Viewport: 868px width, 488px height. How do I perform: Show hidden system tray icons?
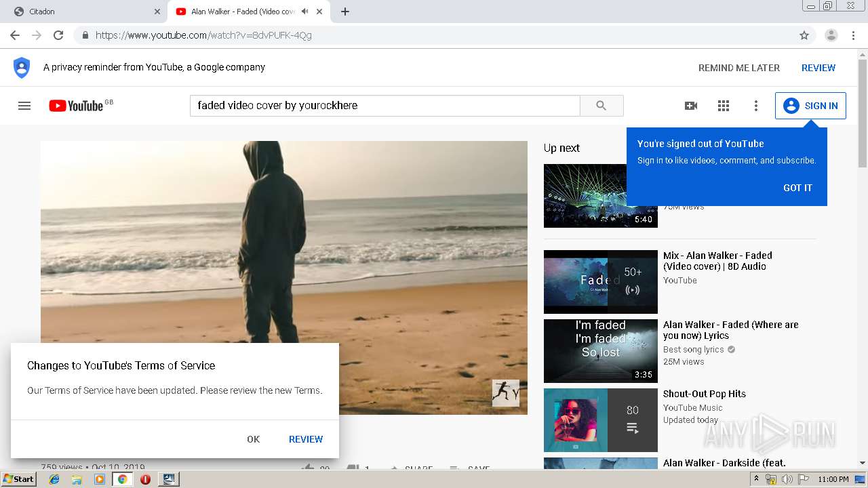756,479
